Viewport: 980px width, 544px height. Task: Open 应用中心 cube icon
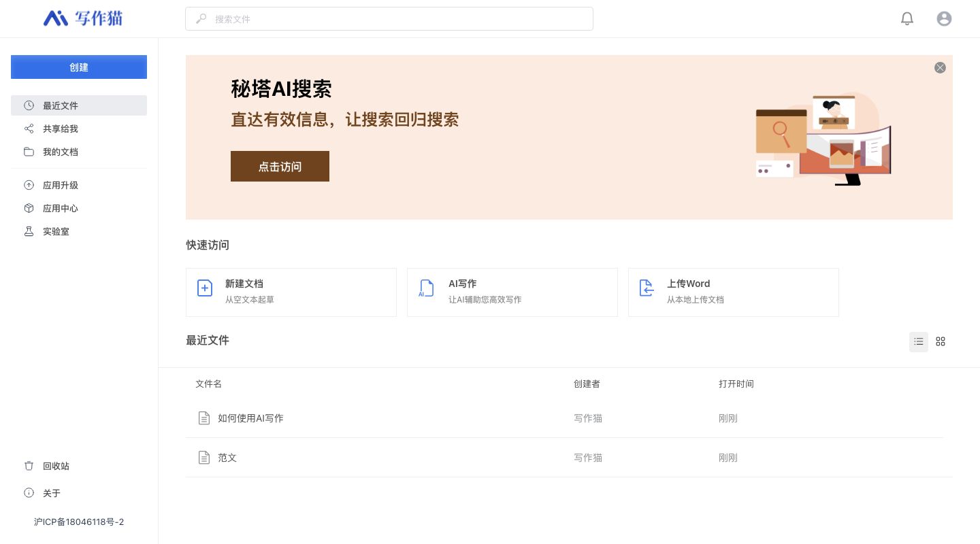click(x=29, y=208)
